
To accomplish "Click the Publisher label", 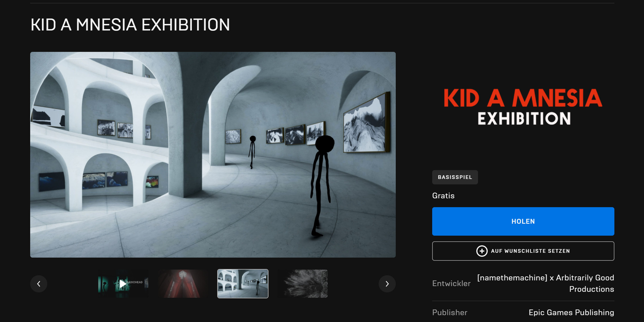I will pyautogui.click(x=450, y=312).
